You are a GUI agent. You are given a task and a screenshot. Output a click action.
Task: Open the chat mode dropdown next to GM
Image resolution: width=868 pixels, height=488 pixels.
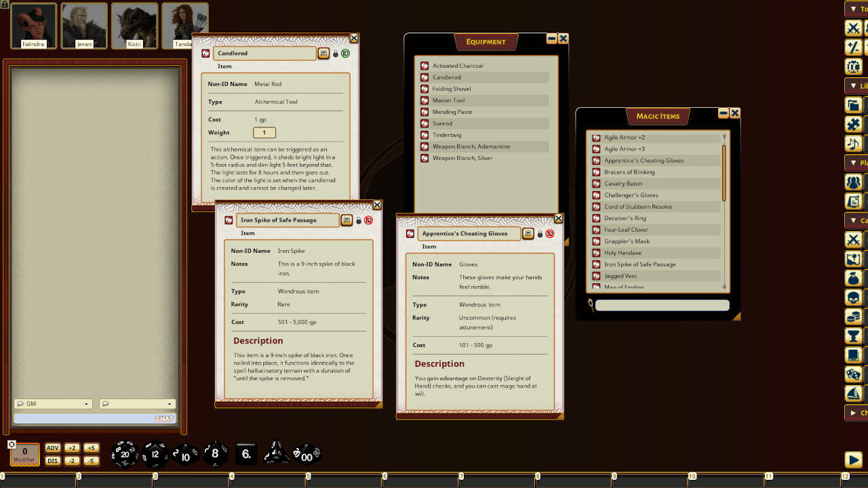[x=136, y=403]
